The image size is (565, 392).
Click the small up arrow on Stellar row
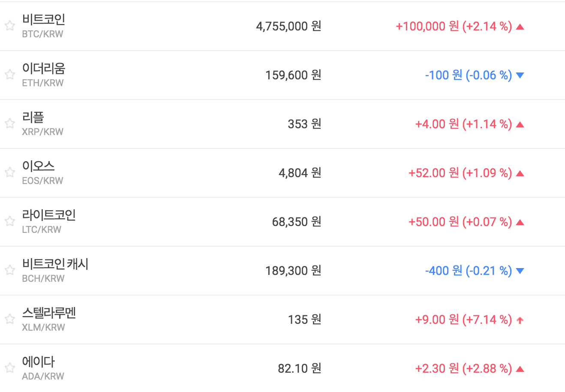520,320
